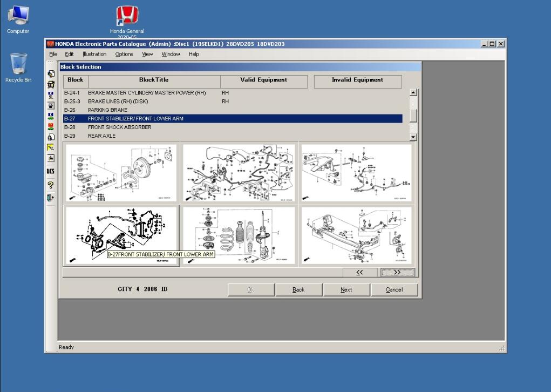Open the Window menu

[x=171, y=54]
